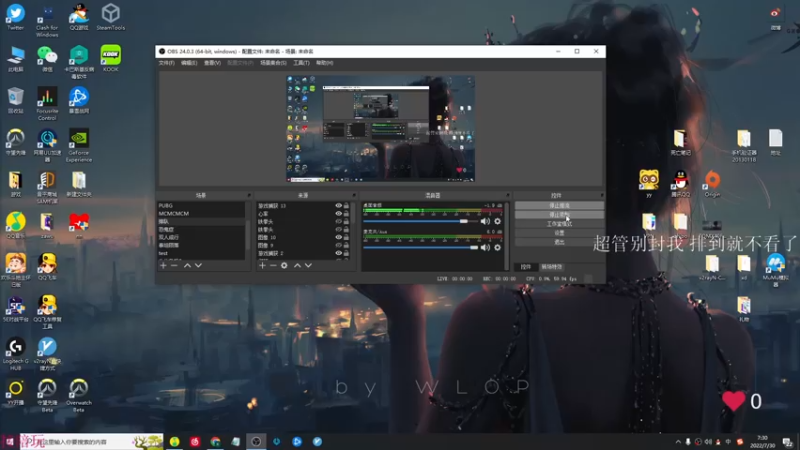The height and width of the screenshot is (450, 800).
Task: Open the QQ游戏 desktop shortcut
Action: point(79,17)
